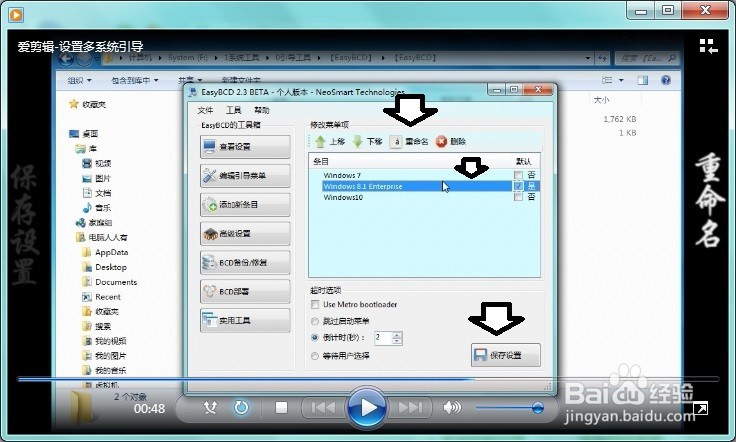Select the 倒计时(秒) radio option
Viewport: 736px width, 442px height.
(x=315, y=337)
